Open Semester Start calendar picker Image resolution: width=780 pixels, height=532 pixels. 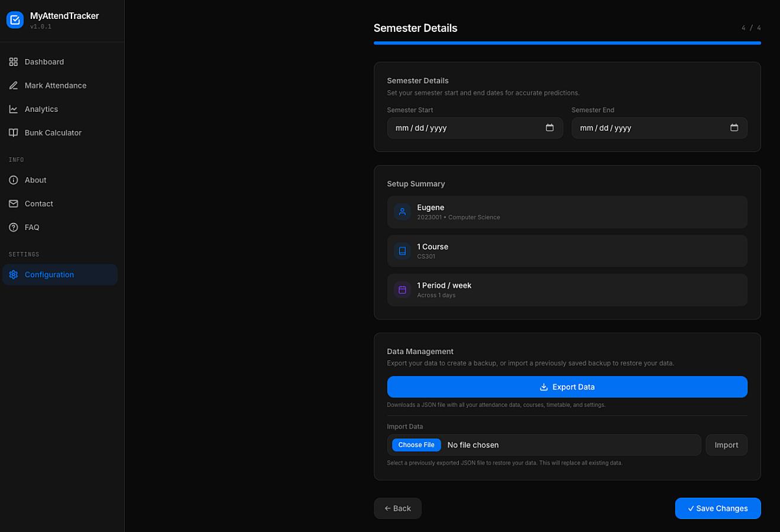[x=549, y=128]
